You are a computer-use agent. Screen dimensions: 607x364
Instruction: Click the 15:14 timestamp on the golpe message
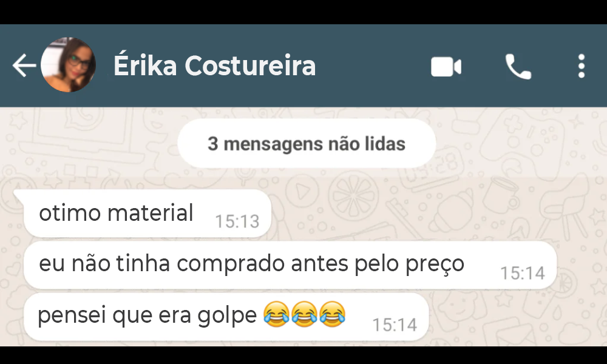tap(395, 325)
